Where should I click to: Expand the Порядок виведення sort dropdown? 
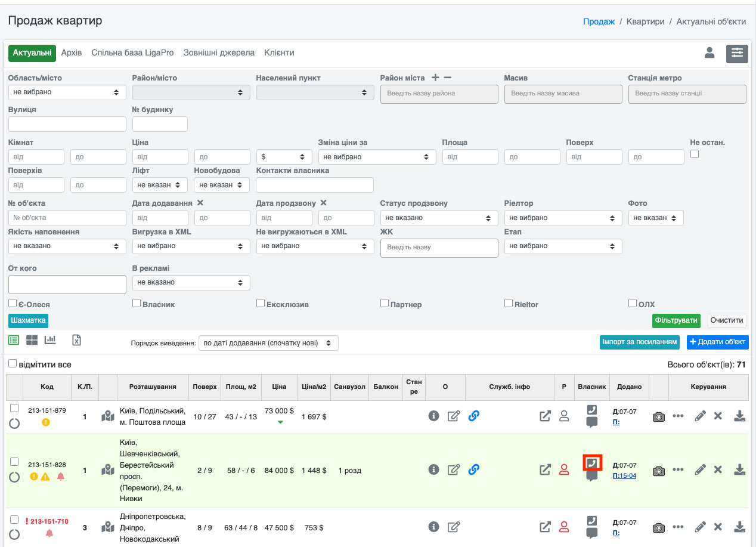(268, 343)
